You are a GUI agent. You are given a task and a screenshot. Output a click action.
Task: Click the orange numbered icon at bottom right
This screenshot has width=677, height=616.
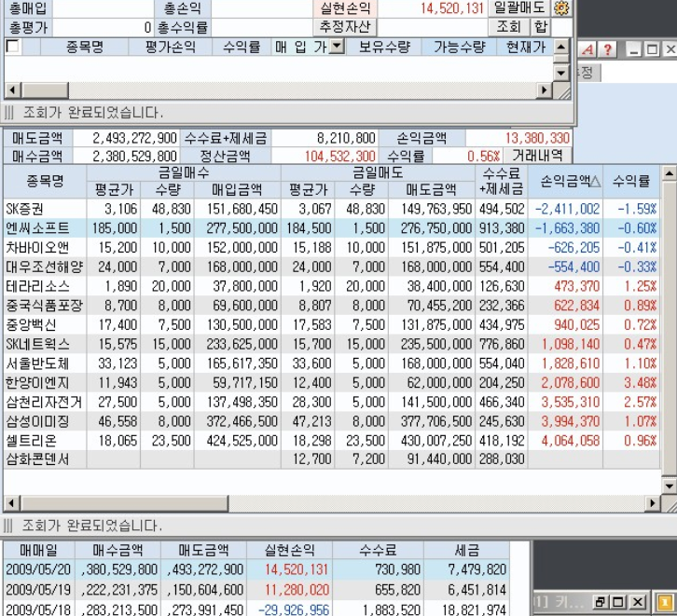click(x=665, y=602)
